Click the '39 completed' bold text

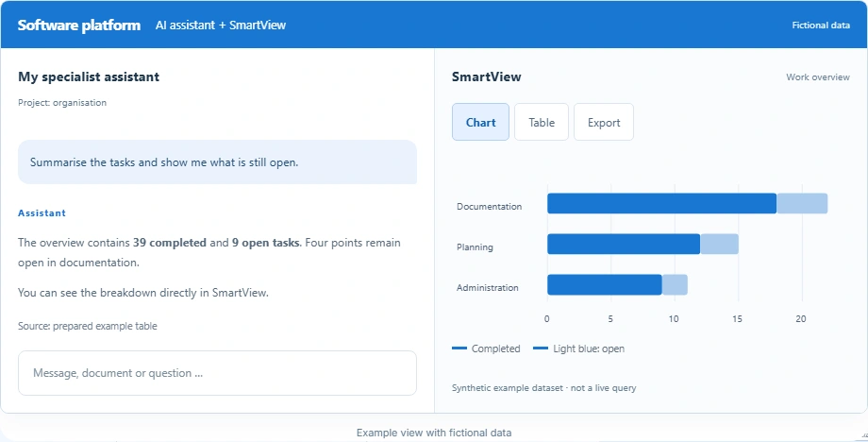(x=170, y=243)
